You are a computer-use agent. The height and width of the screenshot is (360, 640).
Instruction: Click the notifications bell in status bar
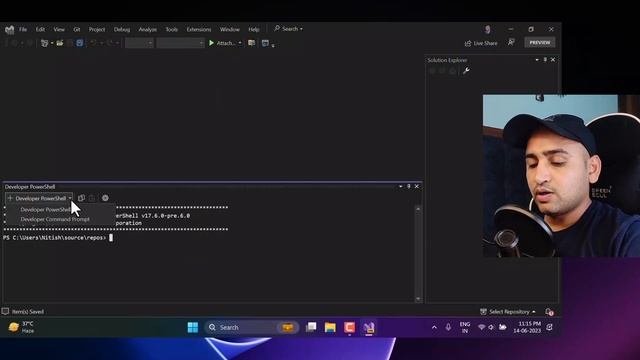pyautogui.click(x=549, y=312)
